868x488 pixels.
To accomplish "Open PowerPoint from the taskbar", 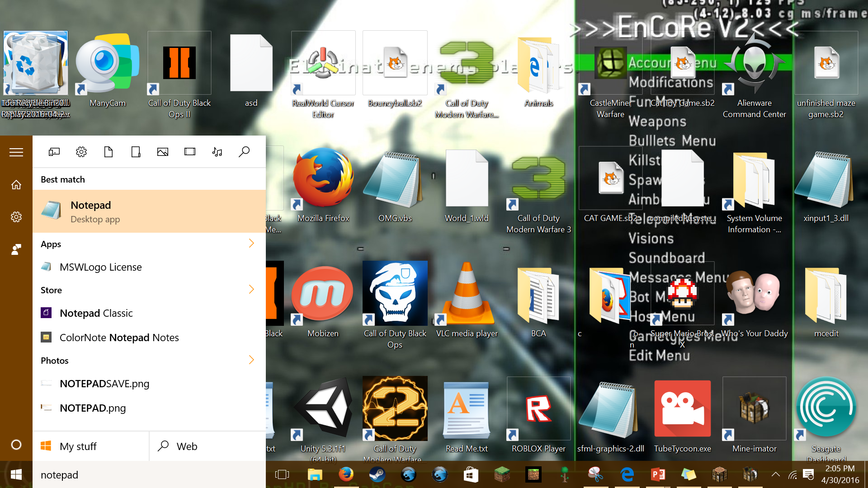I will [x=658, y=474].
